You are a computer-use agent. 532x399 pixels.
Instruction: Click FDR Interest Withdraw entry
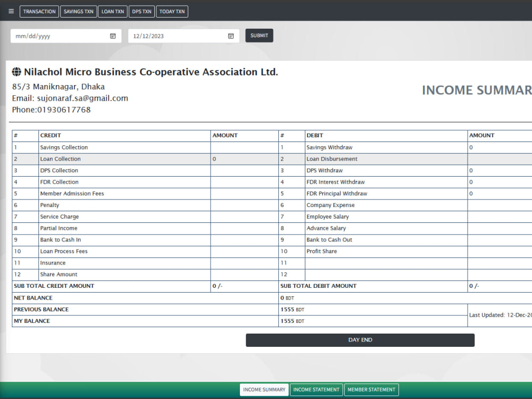pos(336,182)
